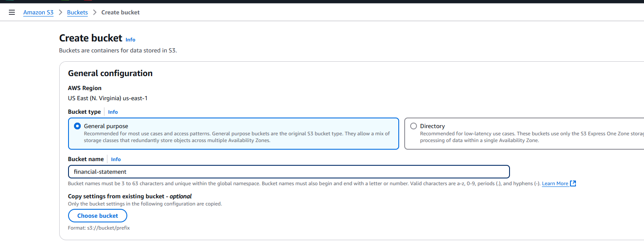Viewport: 644px width, 241px height.
Task: Click the Bucket name input field
Action: (x=289, y=172)
